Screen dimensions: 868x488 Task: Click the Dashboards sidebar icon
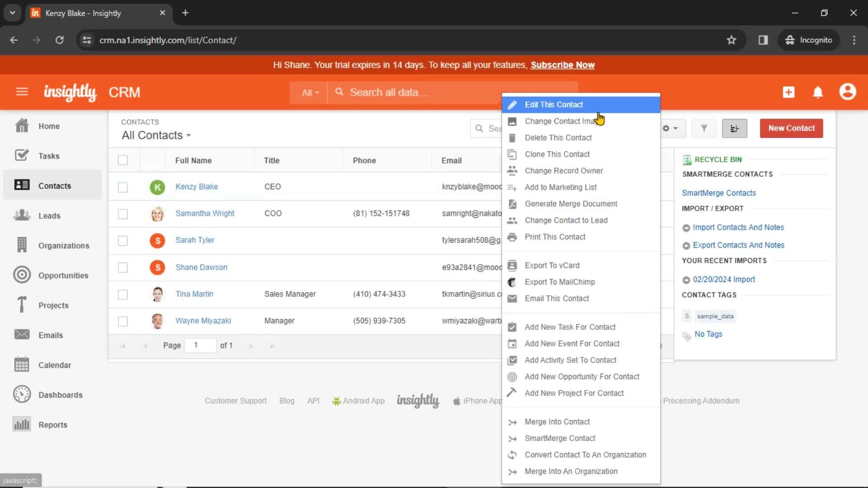(x=22, y=394)
